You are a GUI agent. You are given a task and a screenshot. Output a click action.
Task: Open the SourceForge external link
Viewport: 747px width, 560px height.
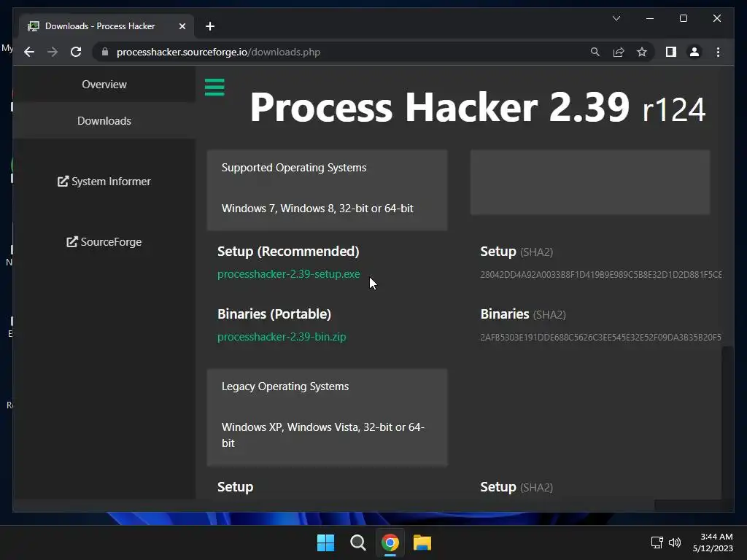click(104, 242)
